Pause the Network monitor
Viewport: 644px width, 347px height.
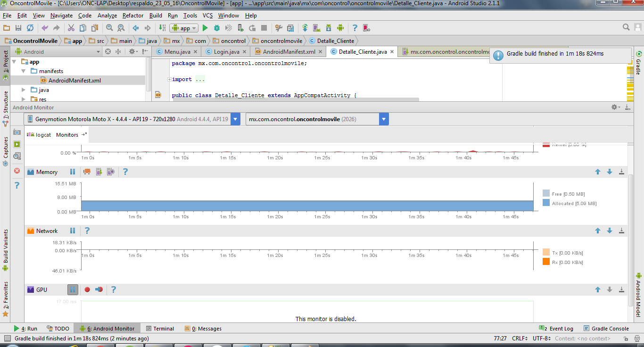tap(73, 231)
